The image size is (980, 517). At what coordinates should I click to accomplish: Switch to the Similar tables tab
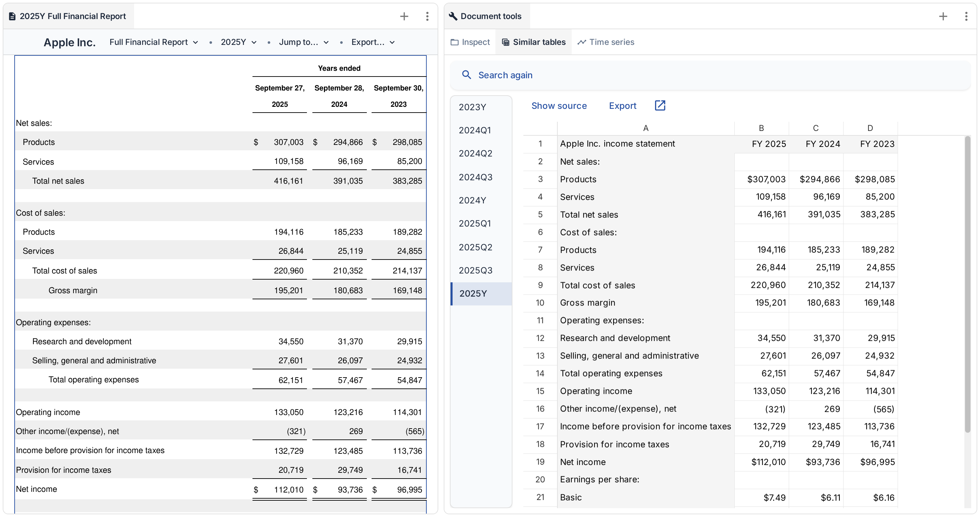click(533, 42)
